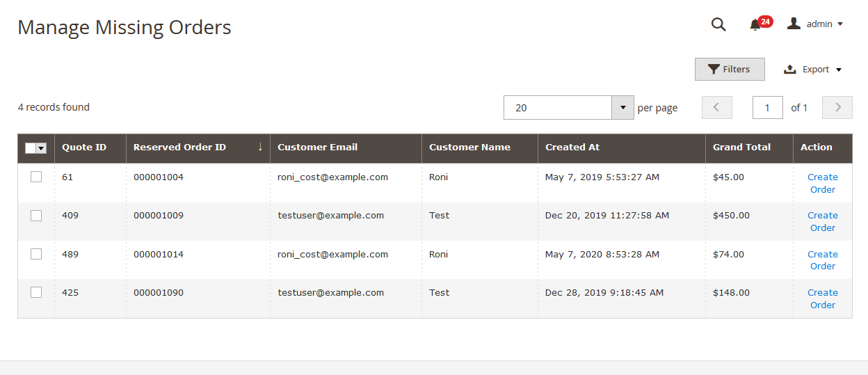The image size is (868, 375).
Task: Go to the previous page arrow
Action: click(717, 108)
